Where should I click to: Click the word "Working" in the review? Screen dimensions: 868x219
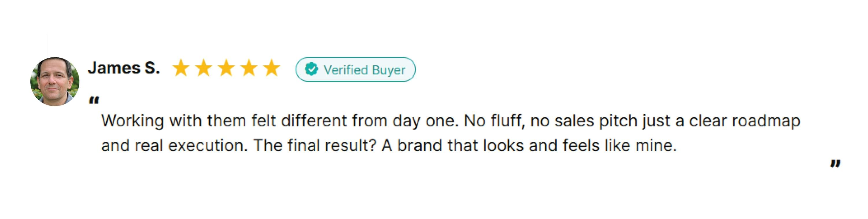133,121
